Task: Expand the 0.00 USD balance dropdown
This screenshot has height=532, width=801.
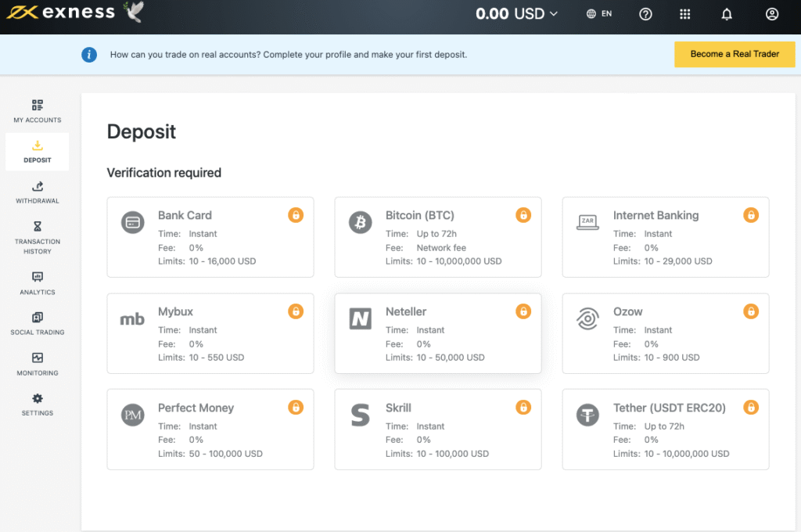Action: click(517, 14)
